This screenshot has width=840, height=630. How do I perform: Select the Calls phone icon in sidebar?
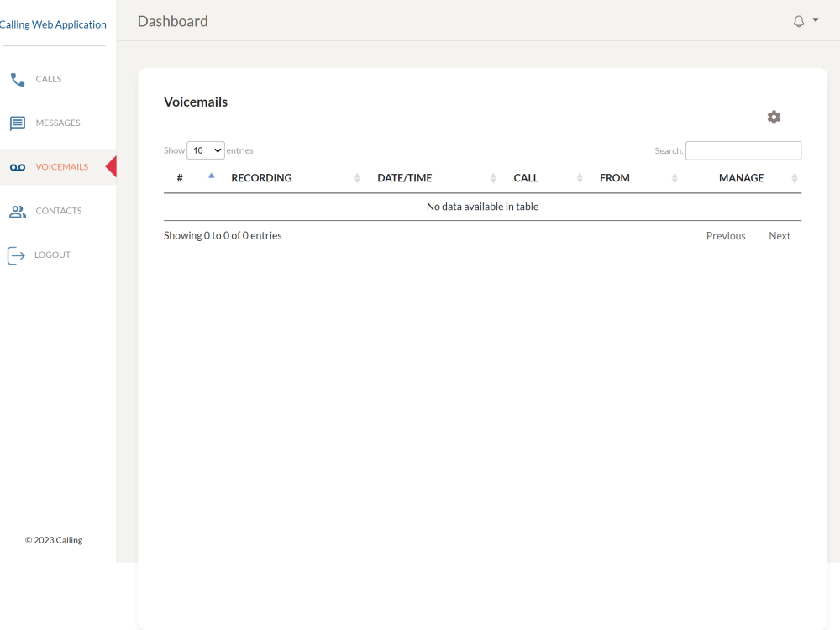[x=17, y=79]
